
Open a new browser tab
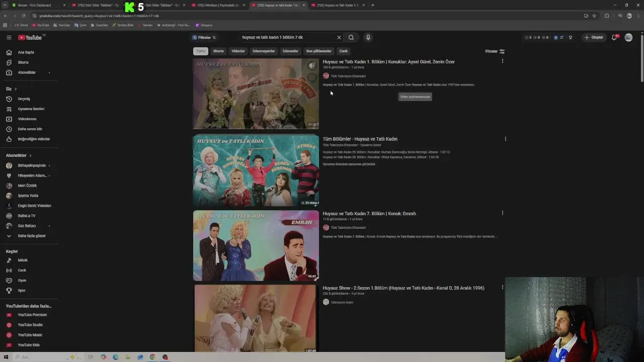coord(372,5)
